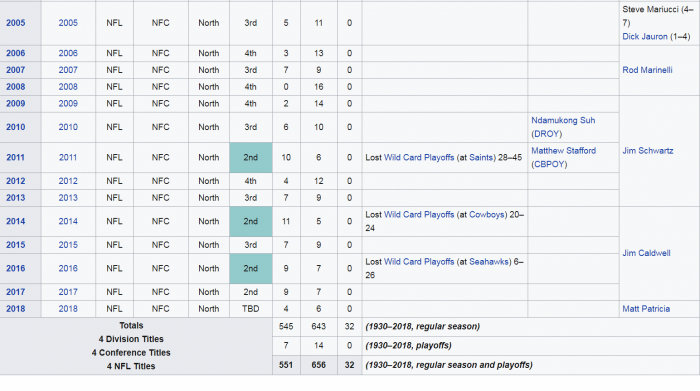The width and height of the screenshot is (700, 391).
Task: Click the bold 2017 season link
Action: [x=15, y=292]
